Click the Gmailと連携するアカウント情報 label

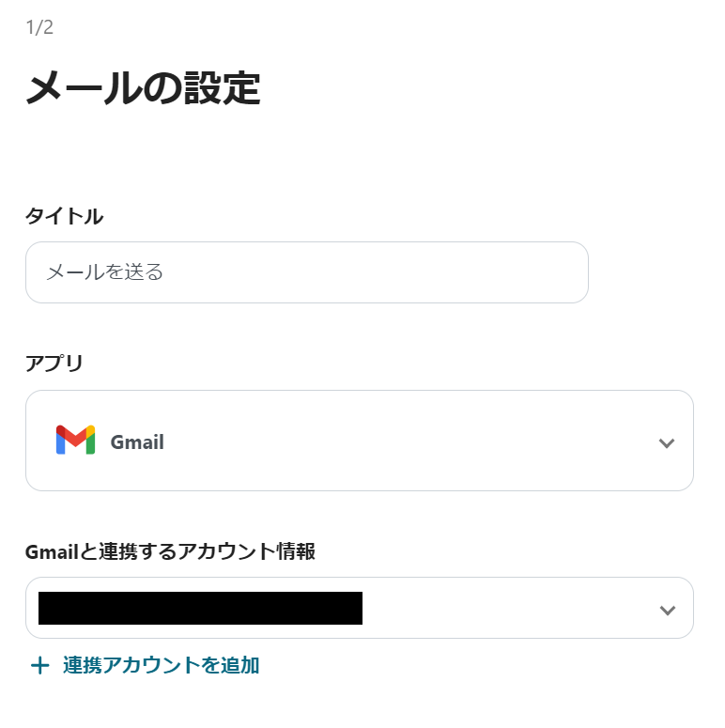coord(170,551)
